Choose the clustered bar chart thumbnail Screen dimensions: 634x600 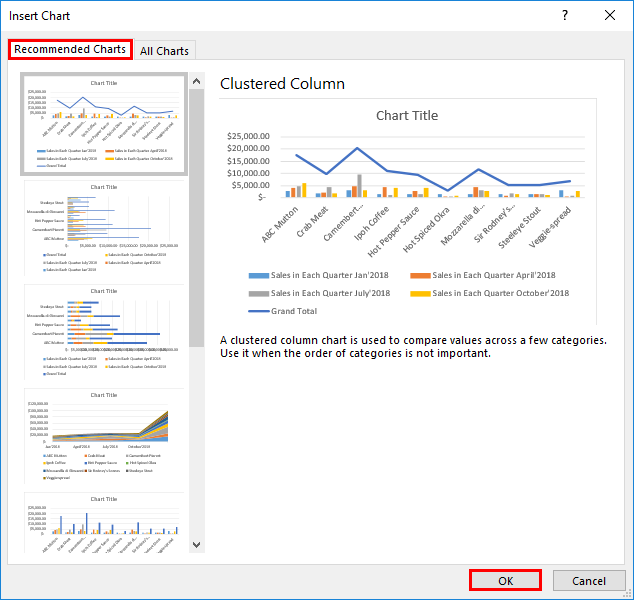(x=104, y=228)
